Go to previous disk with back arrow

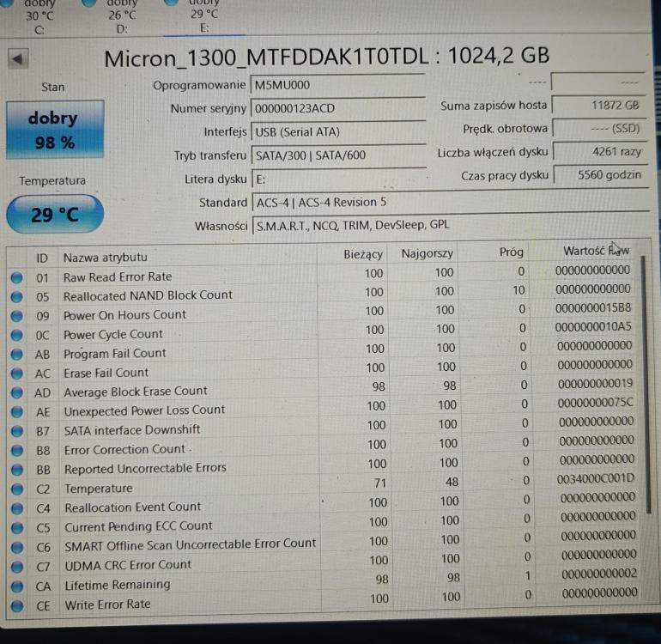(18, 58)
